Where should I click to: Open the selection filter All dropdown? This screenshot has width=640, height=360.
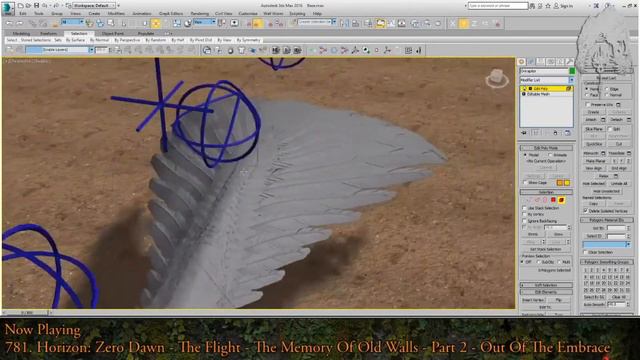[72, 22]
